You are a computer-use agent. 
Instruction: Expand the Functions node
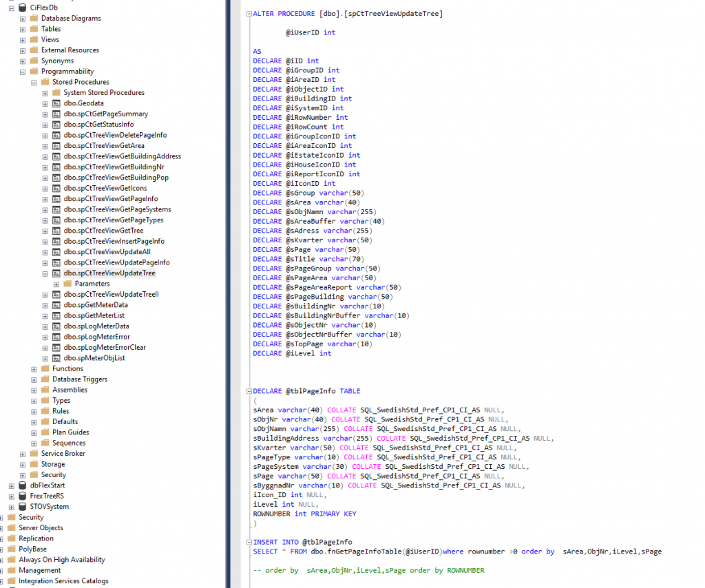[34, 369]
